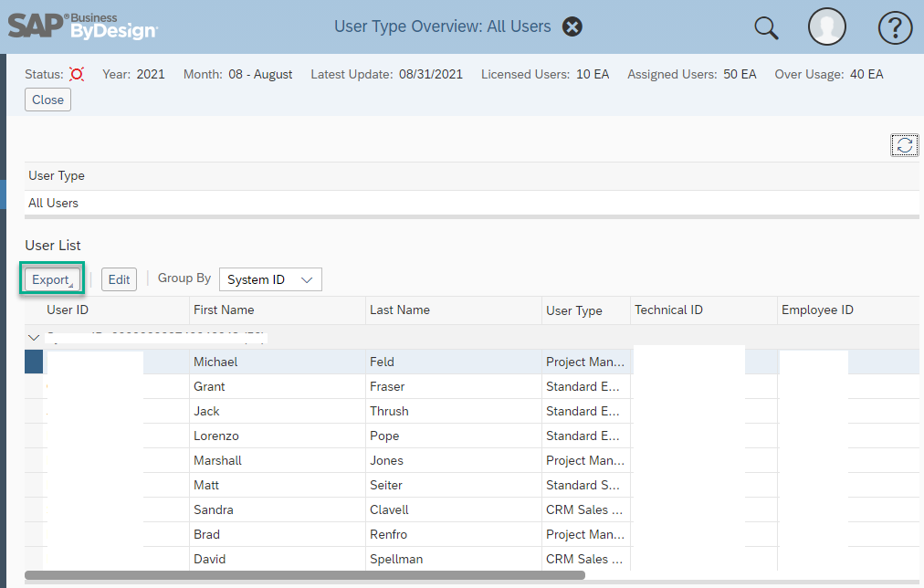924x588 pixels.
Task: Click first name Grant
Action: click(209, 386)
